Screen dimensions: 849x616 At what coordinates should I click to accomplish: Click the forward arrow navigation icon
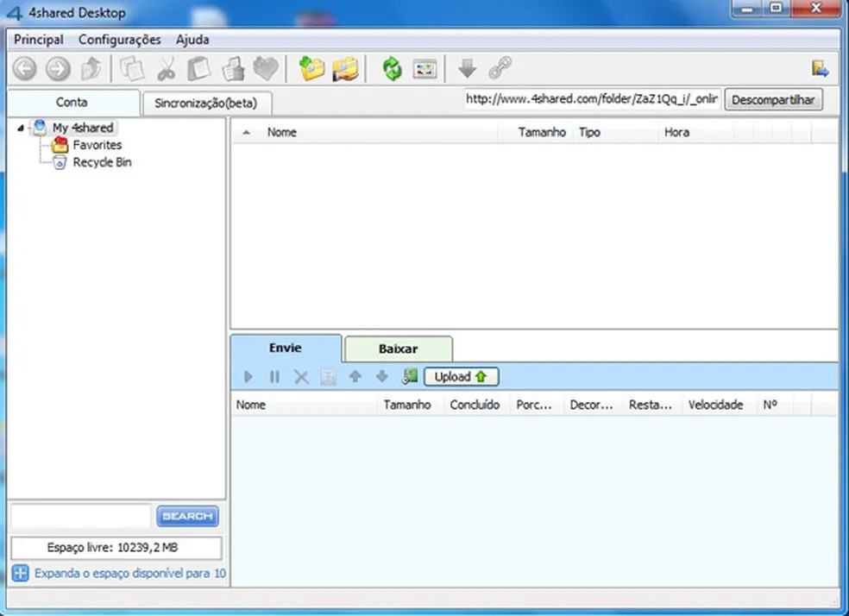pos(58,69)
